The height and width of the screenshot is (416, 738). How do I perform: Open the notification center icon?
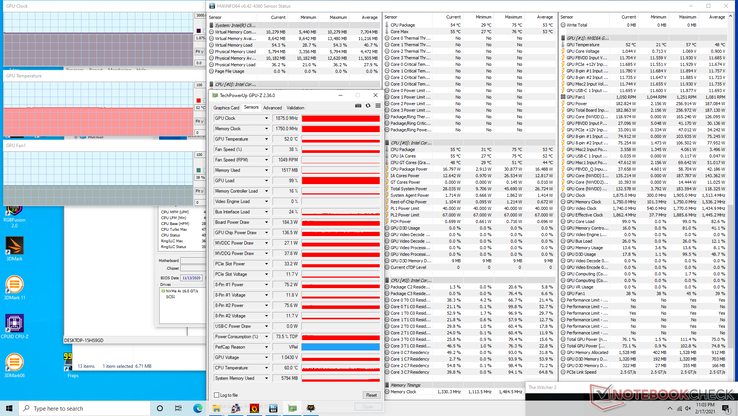[726, 408]
